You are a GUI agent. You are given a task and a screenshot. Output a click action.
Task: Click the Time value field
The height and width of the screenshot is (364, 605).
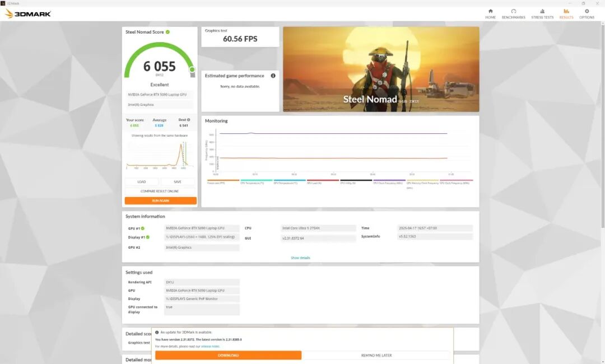(435, 228)
